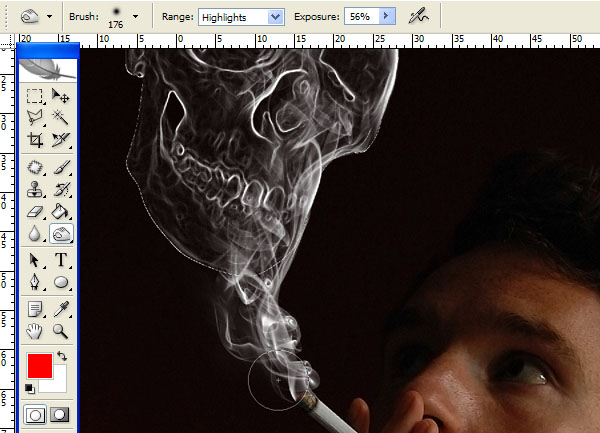Swap foreground and background colors

click(x=62, y=356)
